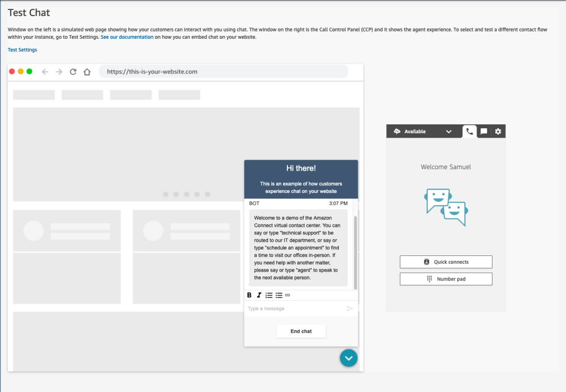Navigate back in the simulated browser
The image size is (566, 392).
[x=45, y=71]
